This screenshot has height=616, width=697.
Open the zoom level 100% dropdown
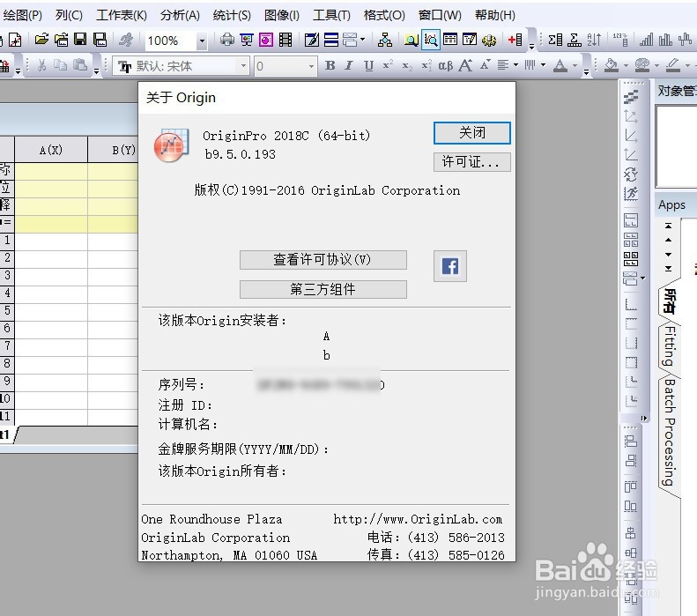[202, 41]
